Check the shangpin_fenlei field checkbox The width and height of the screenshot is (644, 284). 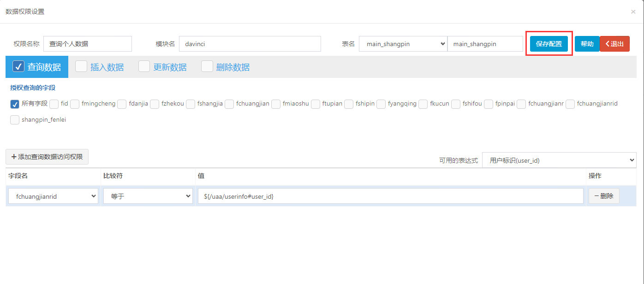[14, 120]
